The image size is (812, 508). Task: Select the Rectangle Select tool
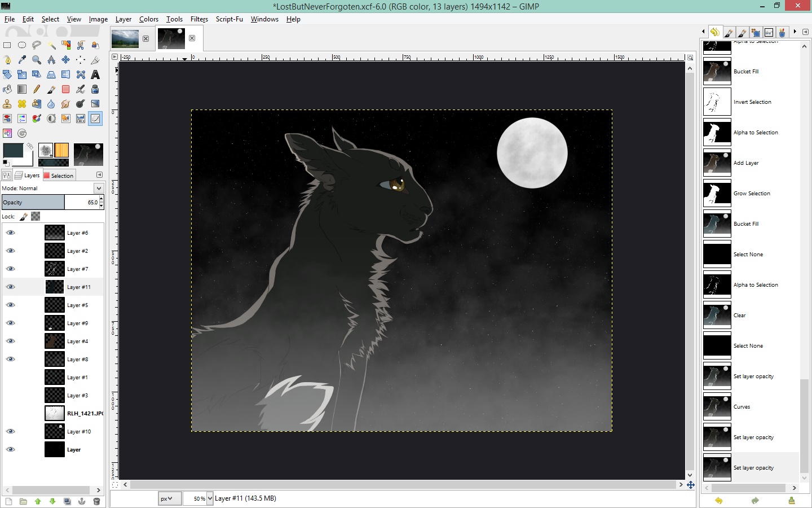[7, 45]
